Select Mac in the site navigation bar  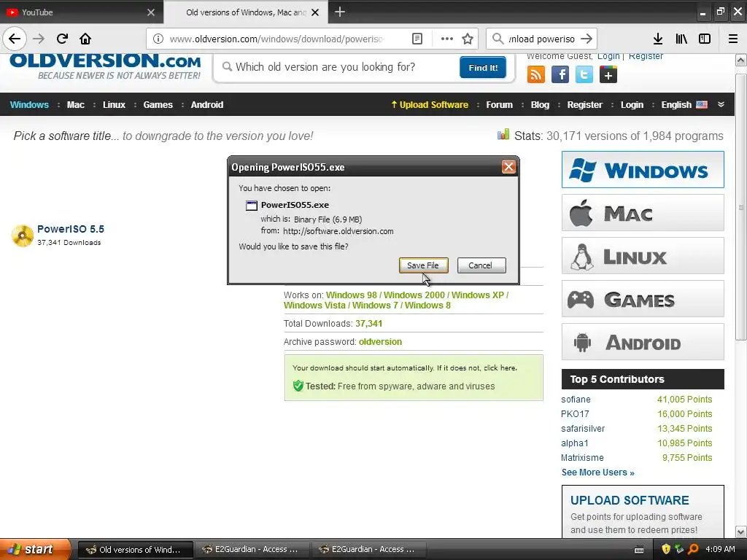pyautogui.click(x=76, y=105)
